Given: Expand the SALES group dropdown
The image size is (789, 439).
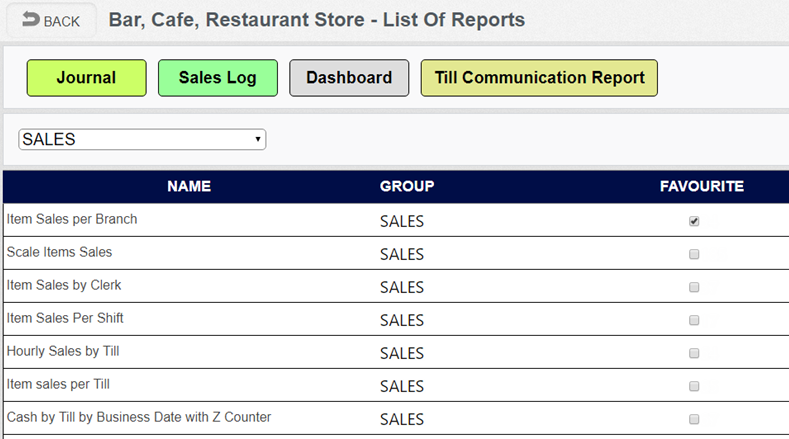Looking at the screenshot, I should (x=142, y=140).
